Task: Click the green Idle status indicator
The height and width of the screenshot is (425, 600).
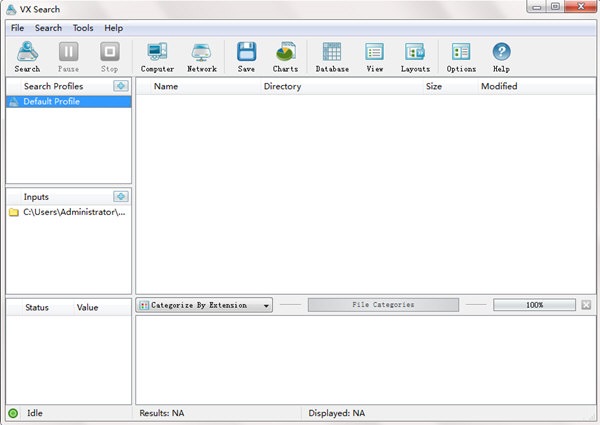Action: coord(13,413)
